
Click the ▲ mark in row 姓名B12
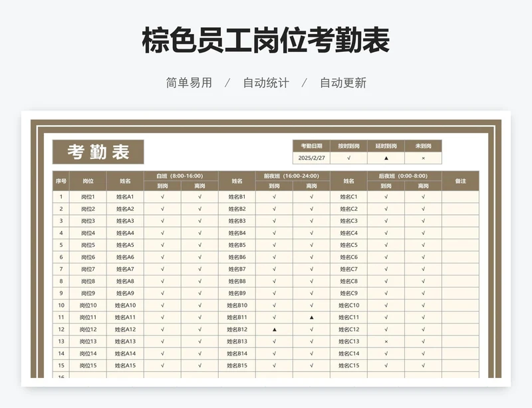point(274,329)
